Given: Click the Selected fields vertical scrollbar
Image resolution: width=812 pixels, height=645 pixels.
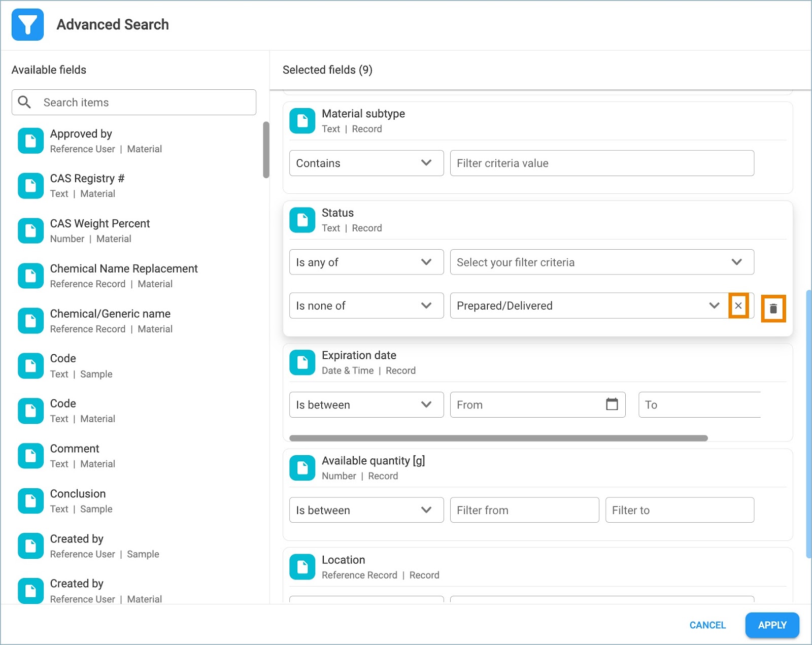Looking at the screenshot, I should point(808,424).
